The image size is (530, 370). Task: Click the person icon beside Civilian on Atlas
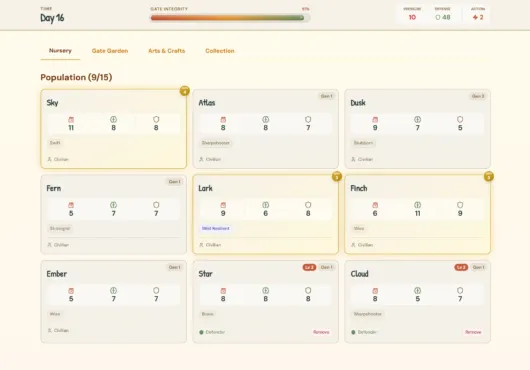pyautogui.click(x=201, y=159)
